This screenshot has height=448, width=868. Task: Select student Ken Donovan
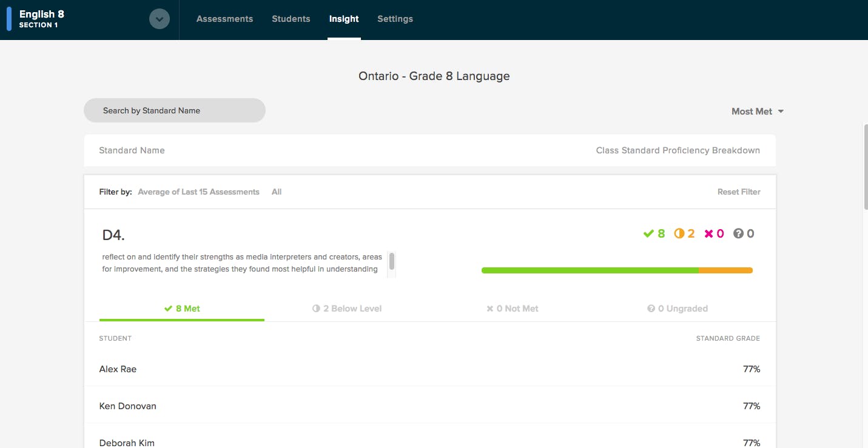click(x=128, y=406)
